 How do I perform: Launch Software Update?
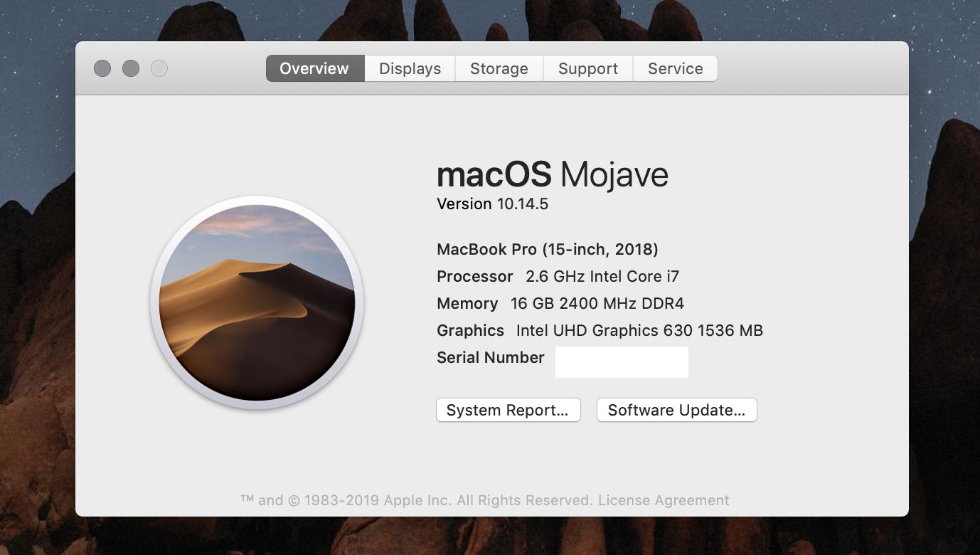click(x=676, y=410)
